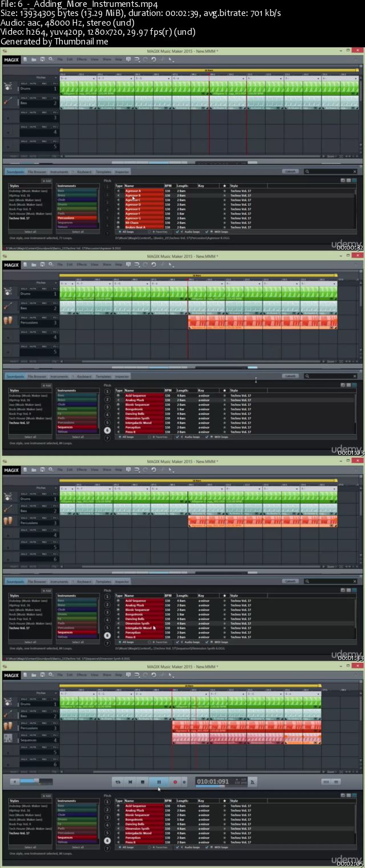Image resolution: width=365 pixels, height=868 pixels.
Task: Select Broken Beat A loop row
Action: (x=234, y=227)
